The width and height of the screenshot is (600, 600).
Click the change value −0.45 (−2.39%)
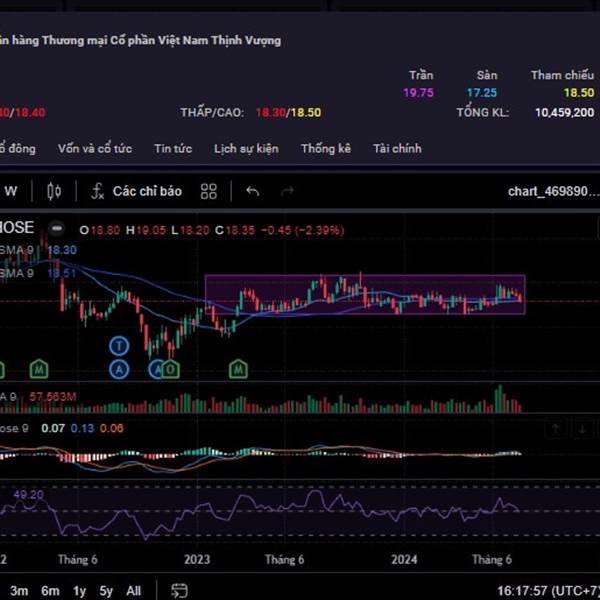pyautogui.click(x=302, y=230)
